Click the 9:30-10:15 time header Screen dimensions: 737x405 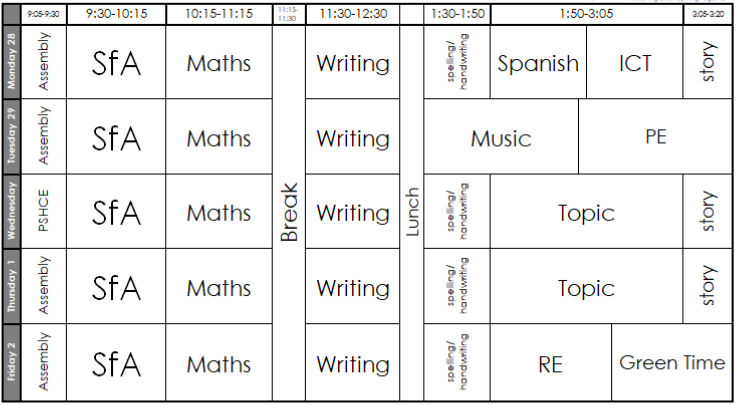pyautogui.click(x=116, y=15)
